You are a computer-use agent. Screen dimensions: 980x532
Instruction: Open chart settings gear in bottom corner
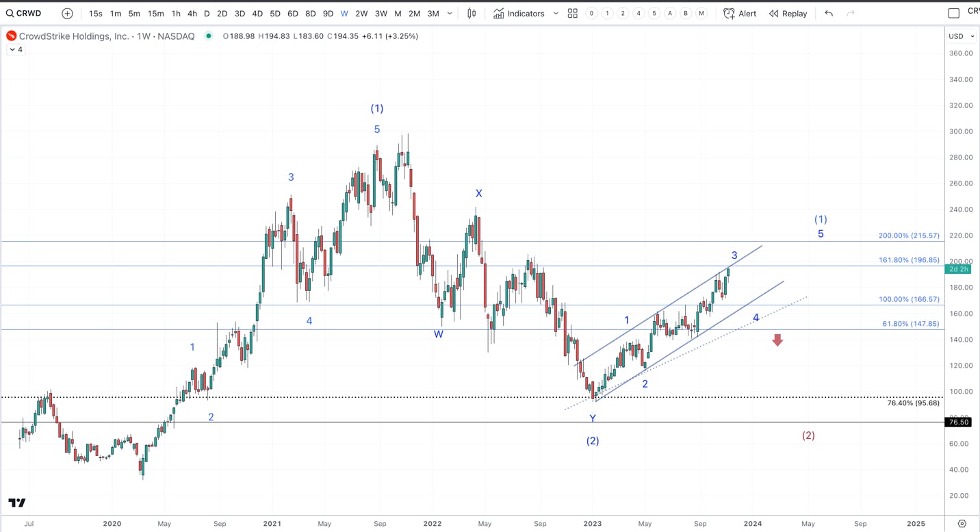pyautogui.click(x=962, y=523)
